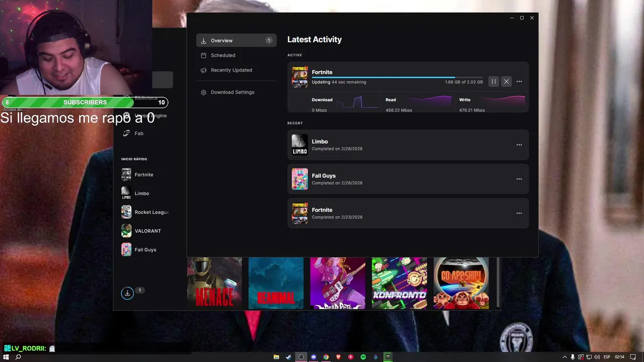Launch Rocket League from quick launch sidebar

point(145,212)
